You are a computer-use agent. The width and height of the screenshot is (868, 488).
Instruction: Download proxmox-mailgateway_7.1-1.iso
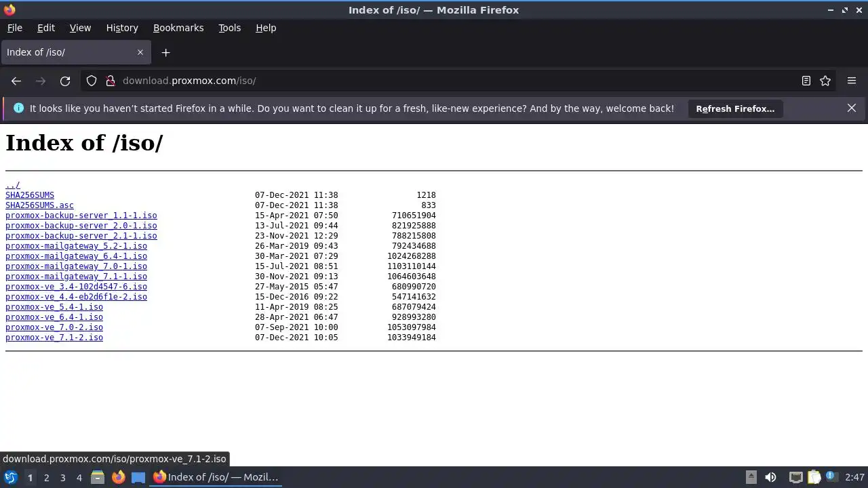(x=76, y=277)
